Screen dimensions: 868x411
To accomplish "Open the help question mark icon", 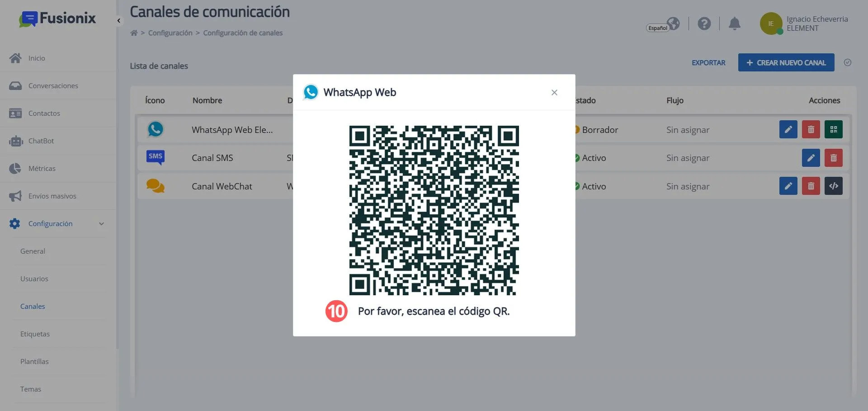I will point(704,24).
